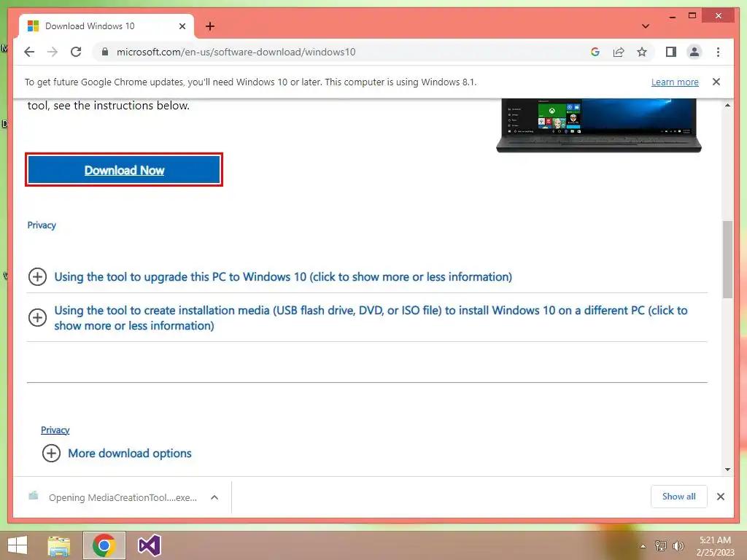Open Google icon in address bar
Screen dimensions: 747x560
coord(595,52)
